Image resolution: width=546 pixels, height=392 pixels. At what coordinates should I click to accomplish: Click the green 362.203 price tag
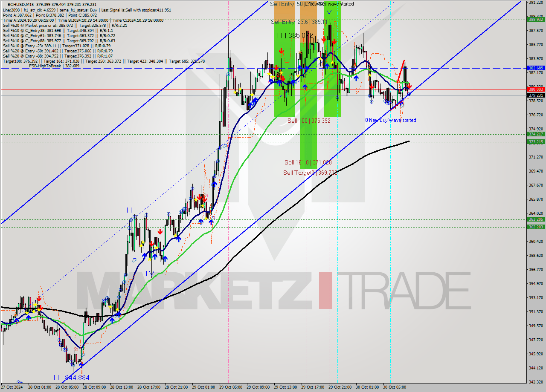(536, 227)
